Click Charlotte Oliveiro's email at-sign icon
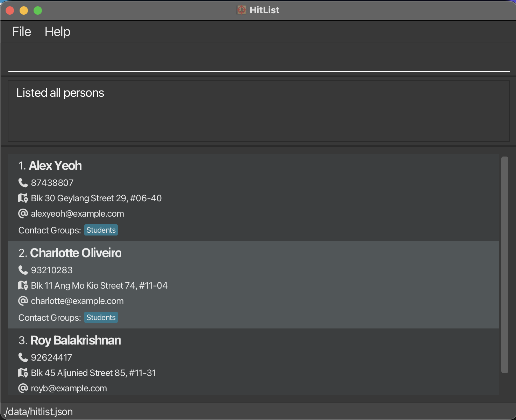516x420 pixels. coord(23,301)
